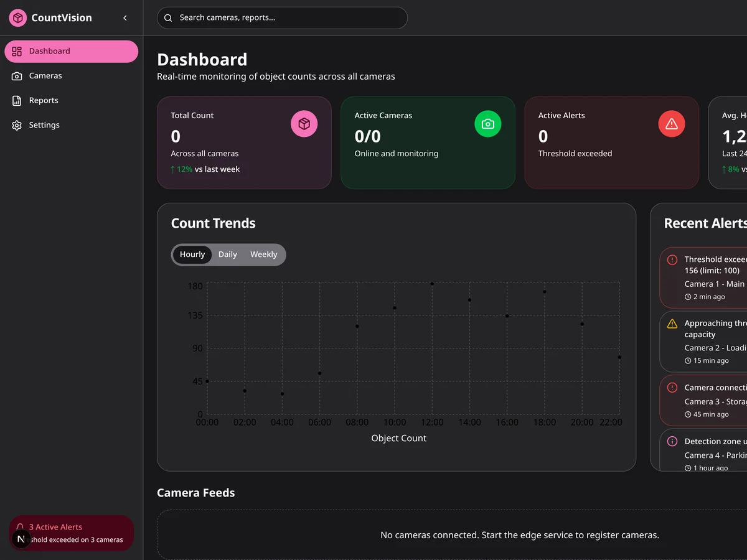Viewport: 747px width, 560px height.
Task: Collapse the sidebar with the chevron
Action: click(x=125, y=18)
